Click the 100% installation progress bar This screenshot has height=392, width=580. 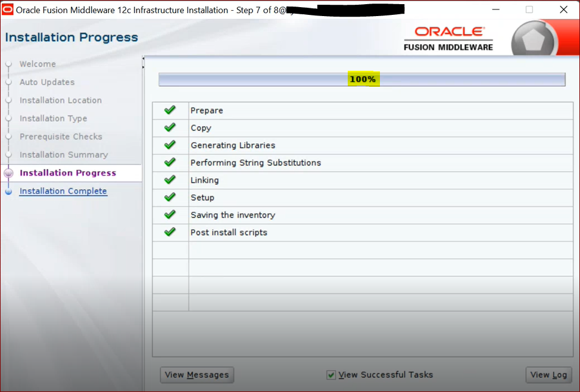(362, 80)
